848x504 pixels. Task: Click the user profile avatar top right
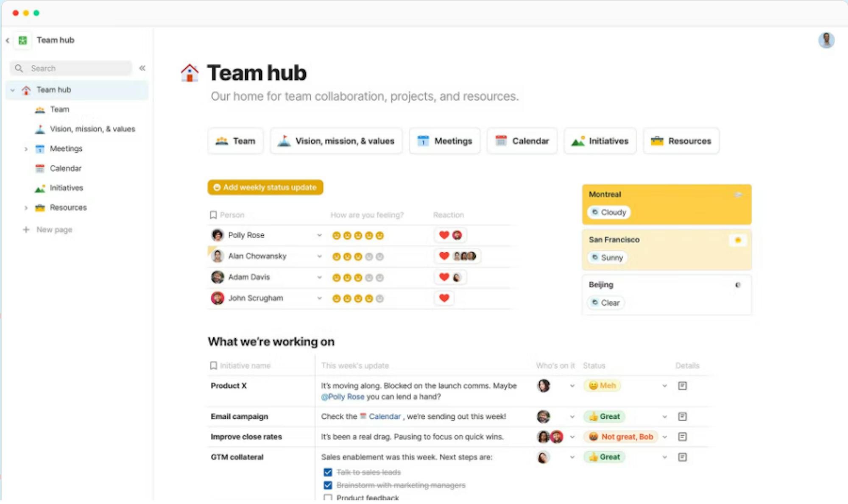pyautogui.click(x=826, y=40)
